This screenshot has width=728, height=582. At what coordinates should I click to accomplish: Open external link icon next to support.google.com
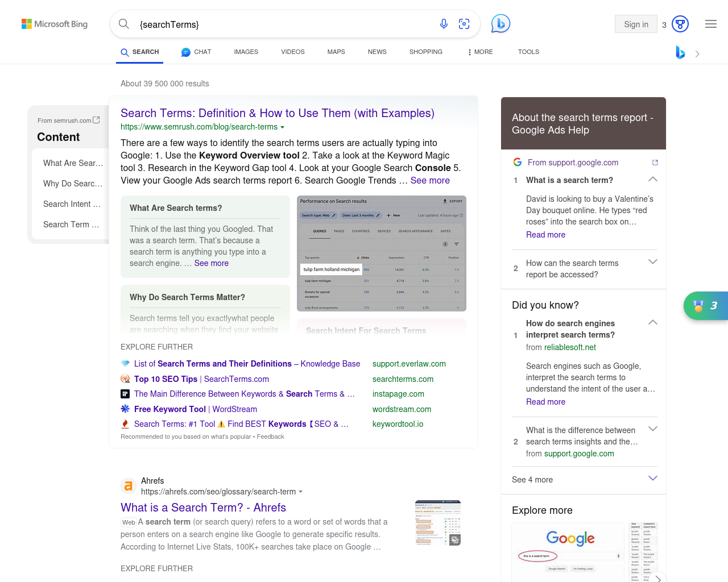click(655, 163)
